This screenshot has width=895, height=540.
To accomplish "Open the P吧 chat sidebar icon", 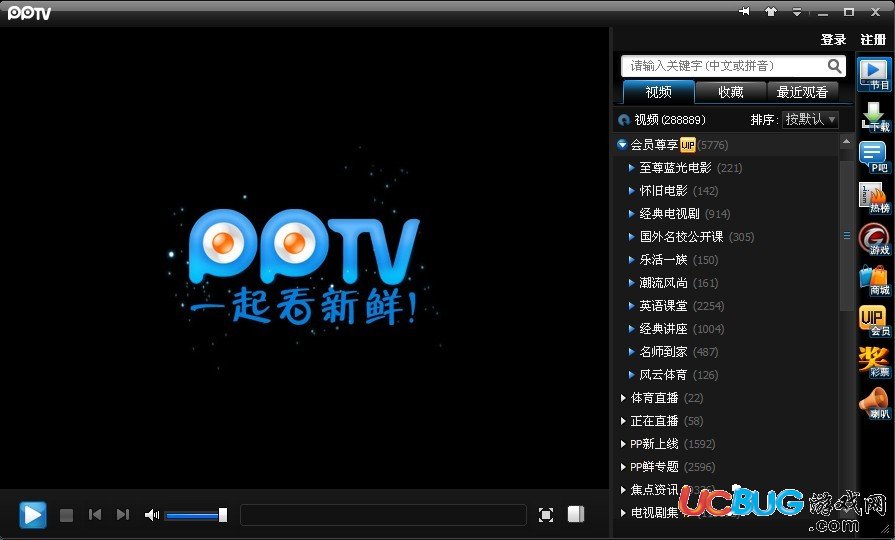I will pyautogui.click(x=874, y=157).
